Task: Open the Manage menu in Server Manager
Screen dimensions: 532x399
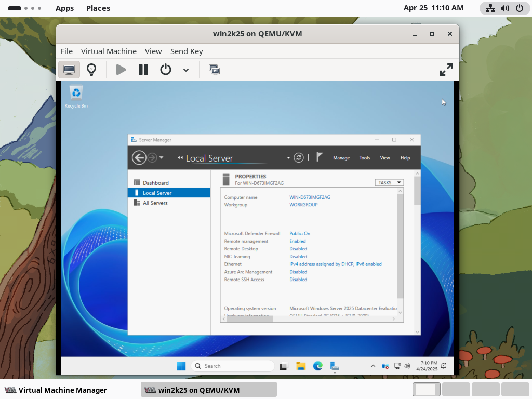Action: point(341,158)
